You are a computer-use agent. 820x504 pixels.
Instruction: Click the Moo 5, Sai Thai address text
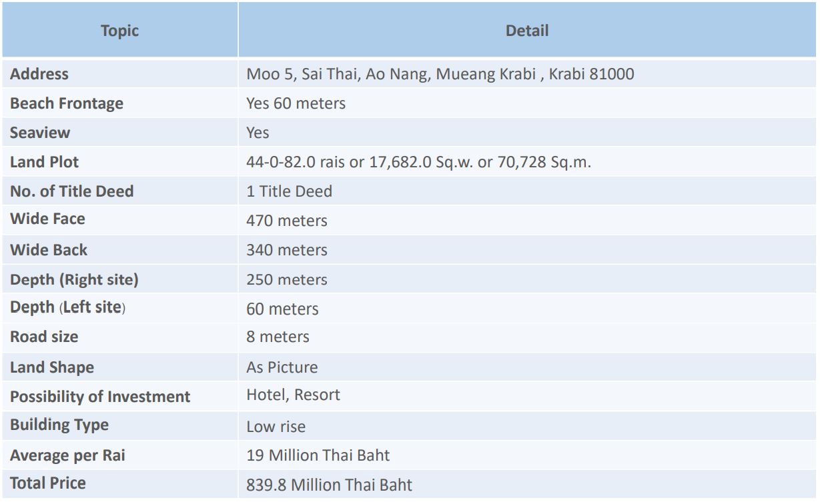(x=440, y=74)
